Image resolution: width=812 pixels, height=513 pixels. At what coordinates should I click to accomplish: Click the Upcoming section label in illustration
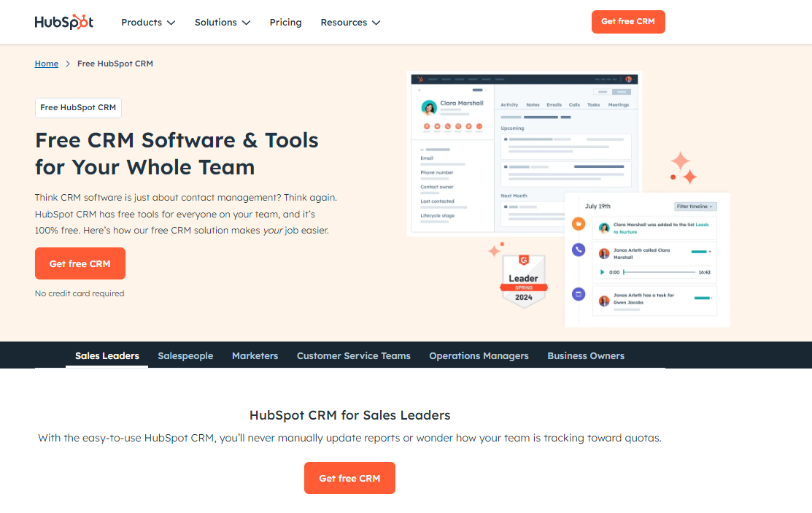(x=512, y=128)
